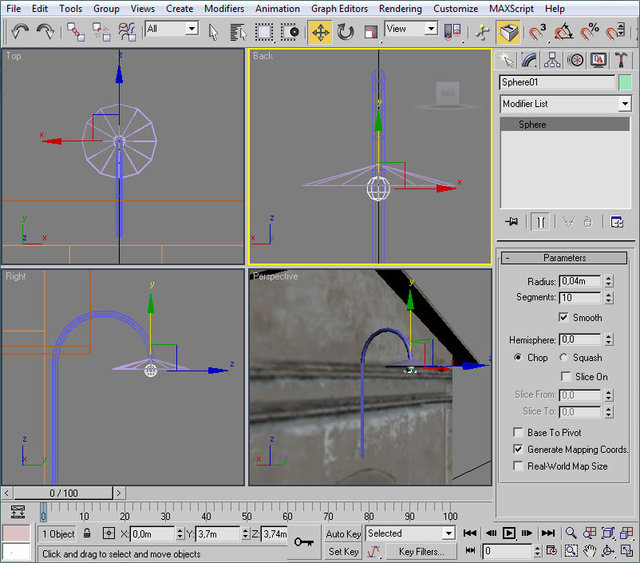Open the All selection filter dropdown
This screenshot has height=563, width=640.
pos(191,29)
